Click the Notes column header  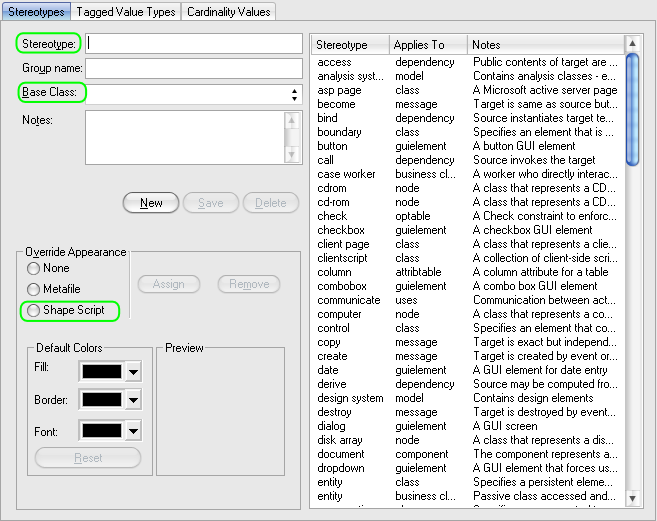(545, 45)
